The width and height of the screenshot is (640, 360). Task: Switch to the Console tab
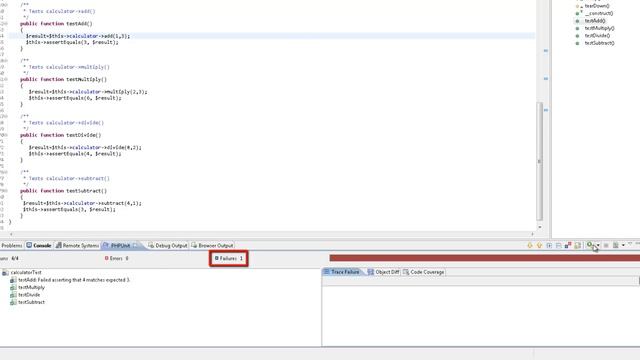39,245
